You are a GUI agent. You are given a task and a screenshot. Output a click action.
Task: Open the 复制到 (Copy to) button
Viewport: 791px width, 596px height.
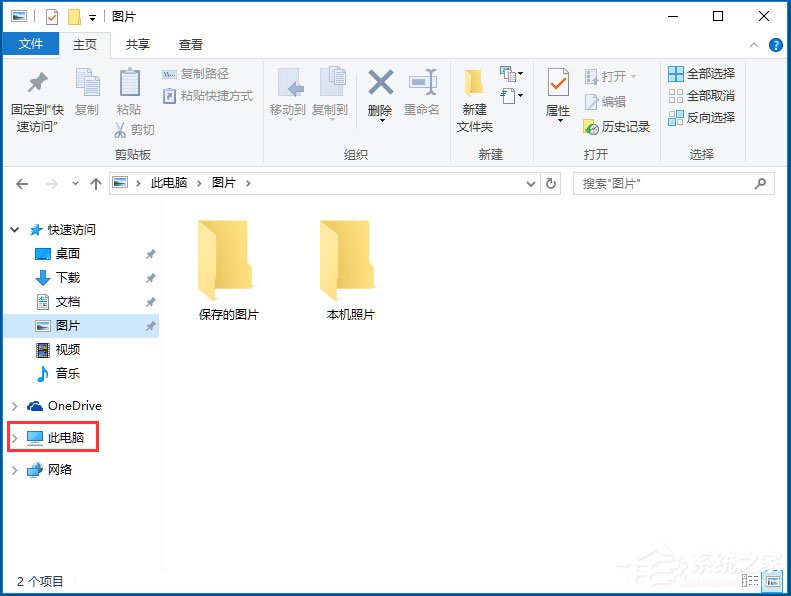click(x=330, y=93)
